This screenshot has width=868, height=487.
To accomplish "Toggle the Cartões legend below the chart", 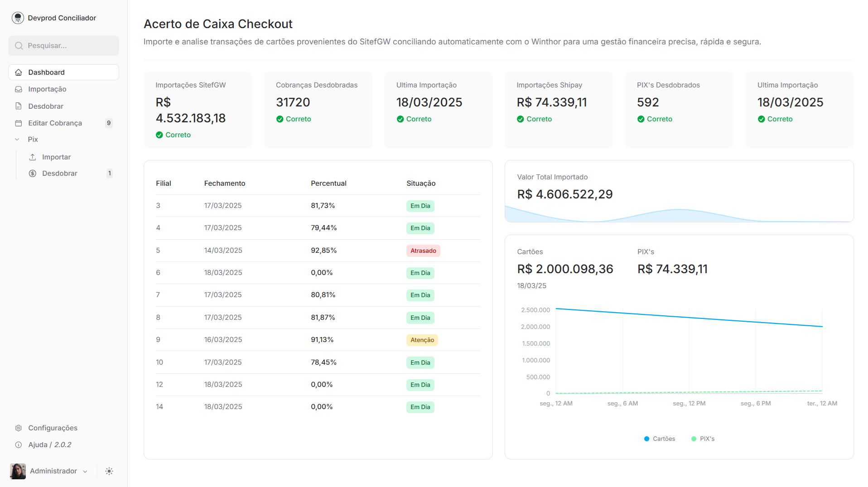I will click(660, 439).
